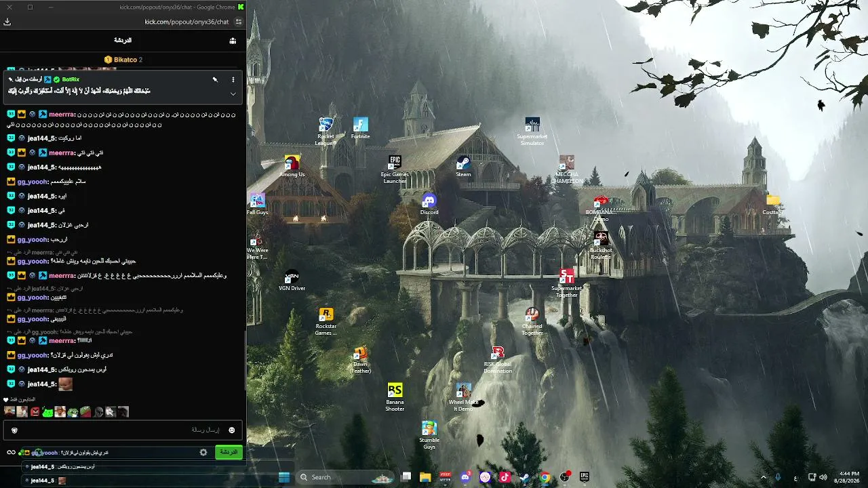The image size is (868, 488).
Task: Click the message input field
Action: tap(123, 430)
